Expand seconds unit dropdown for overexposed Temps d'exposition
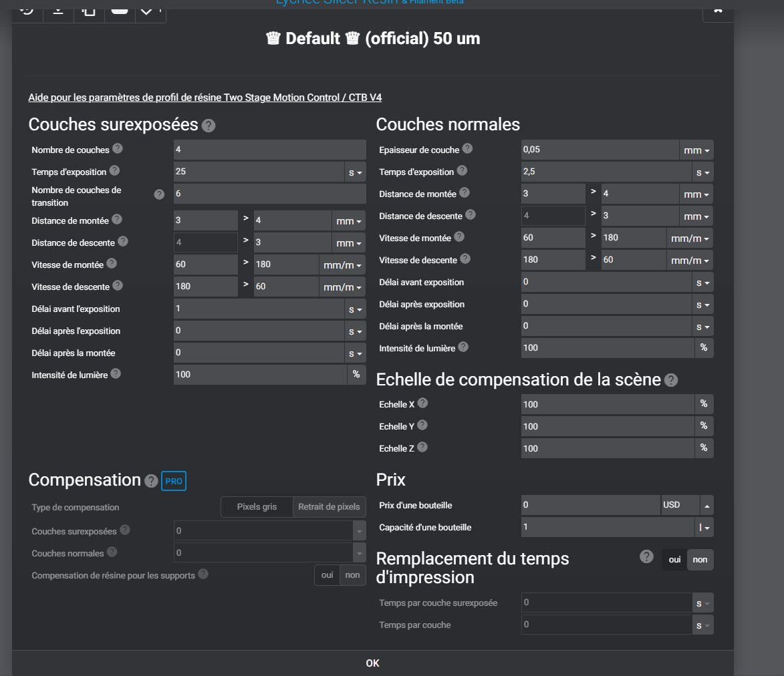Image resolution: width=784 pixels, height=676 pixels. point(356,172)
